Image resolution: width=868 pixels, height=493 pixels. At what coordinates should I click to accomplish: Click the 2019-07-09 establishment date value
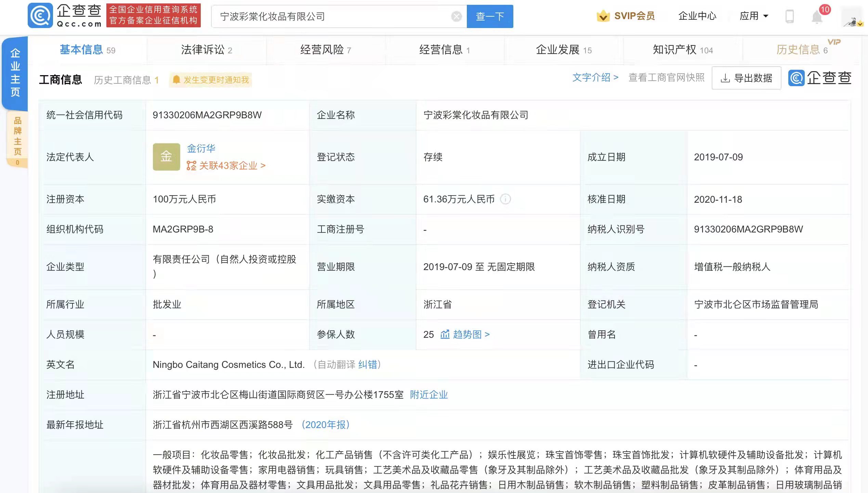(x=718, y=157)
